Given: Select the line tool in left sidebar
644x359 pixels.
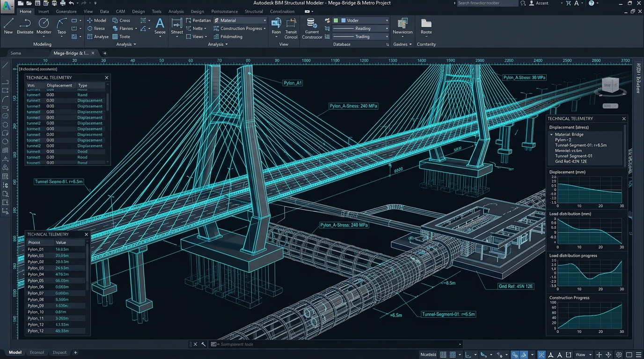Looking at the screenshot, I should coord(5,65).
